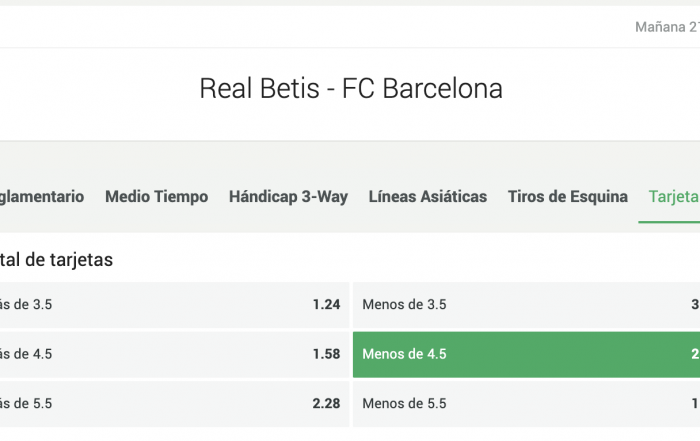Open the partially visible Reglamentario tab
This screenshot has width=700, height=441.
click(42, 197)
